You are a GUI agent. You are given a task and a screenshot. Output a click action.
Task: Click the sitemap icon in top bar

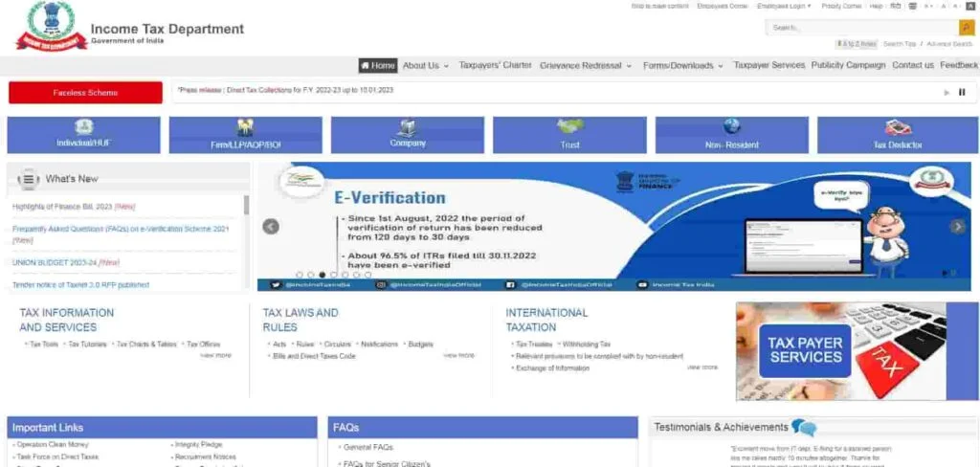(912, 7)
